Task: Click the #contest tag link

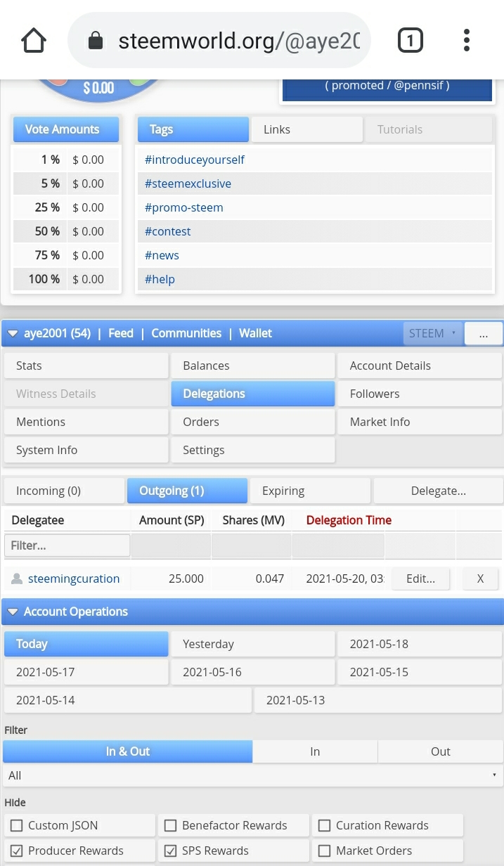Action: (x=168, y=231)
